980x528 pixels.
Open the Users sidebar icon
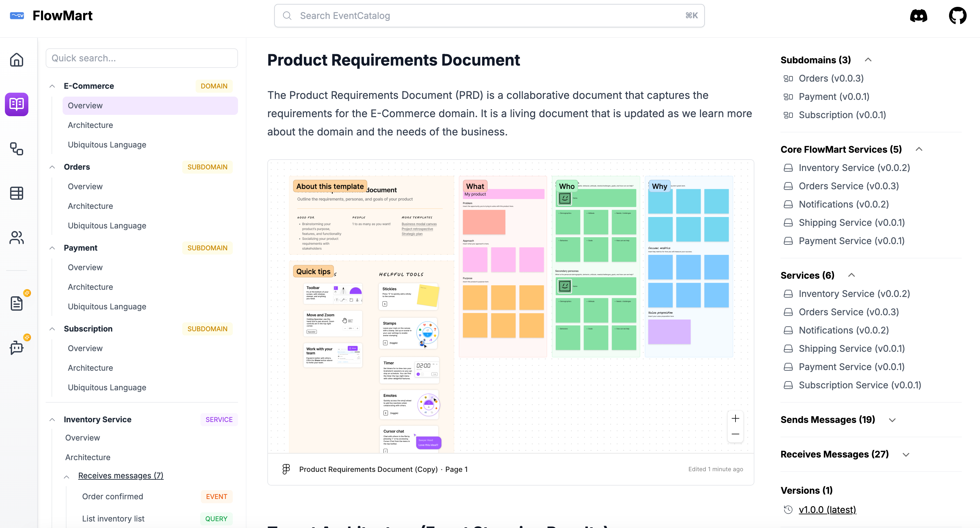point(16,238)
